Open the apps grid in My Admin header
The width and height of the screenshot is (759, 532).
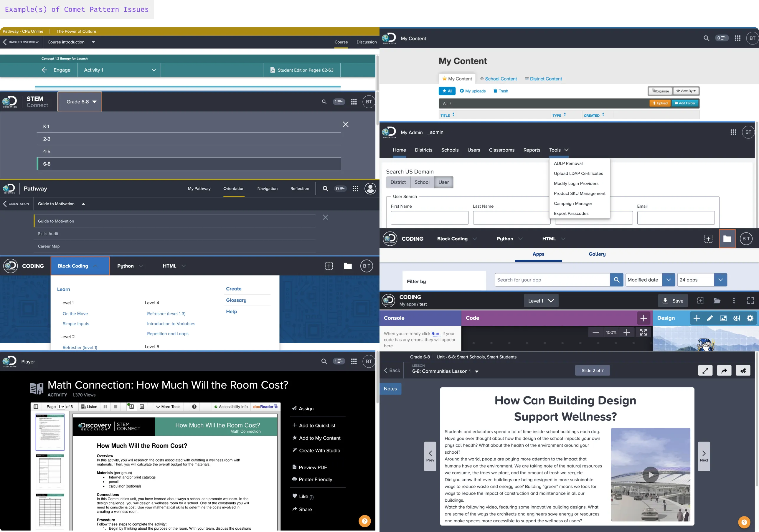(733, 132)
